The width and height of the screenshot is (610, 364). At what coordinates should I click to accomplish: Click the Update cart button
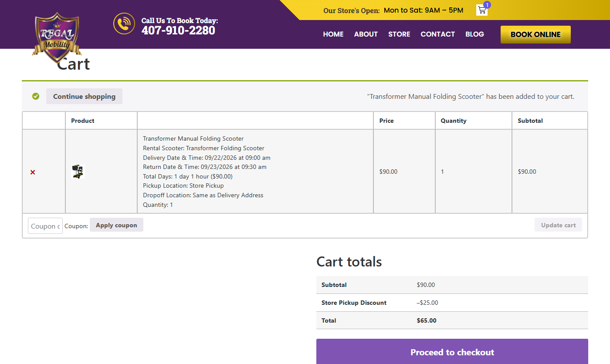[558, 225]
